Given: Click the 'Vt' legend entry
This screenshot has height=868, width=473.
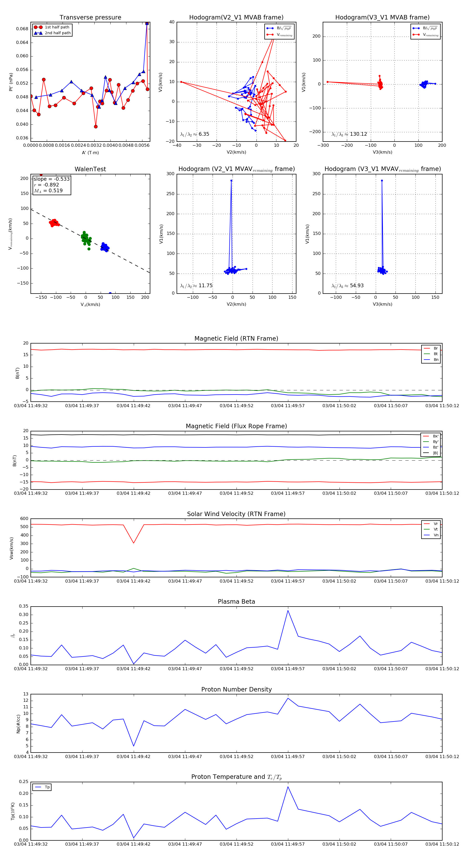Looking at the screenshot, I should 431,530.
